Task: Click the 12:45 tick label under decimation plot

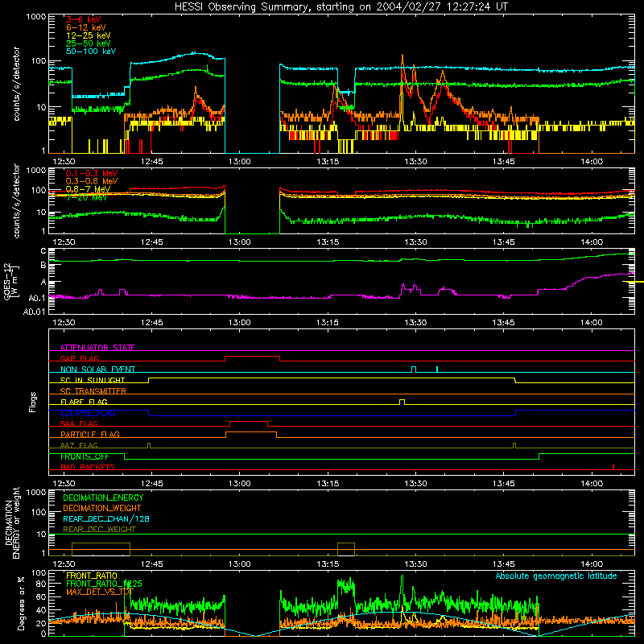Action: pyautogui.click(x=151, y=564)
